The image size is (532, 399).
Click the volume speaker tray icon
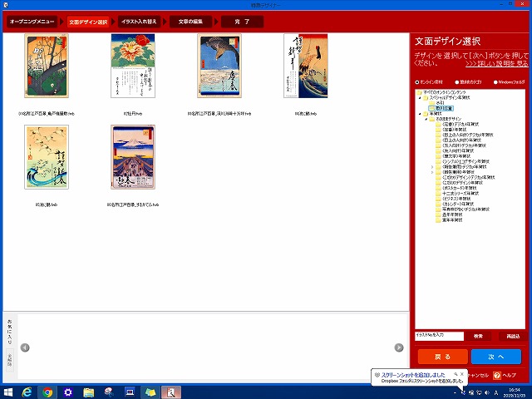pos(487,392)
